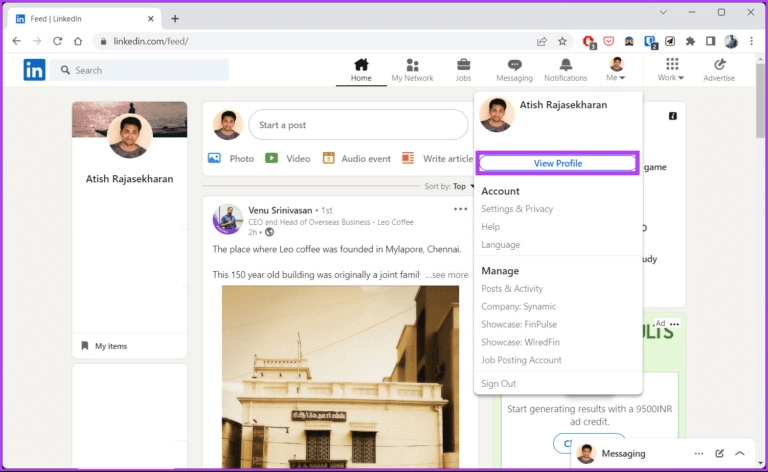Click profile photo in left sidebar card

(x=129, y=136)
